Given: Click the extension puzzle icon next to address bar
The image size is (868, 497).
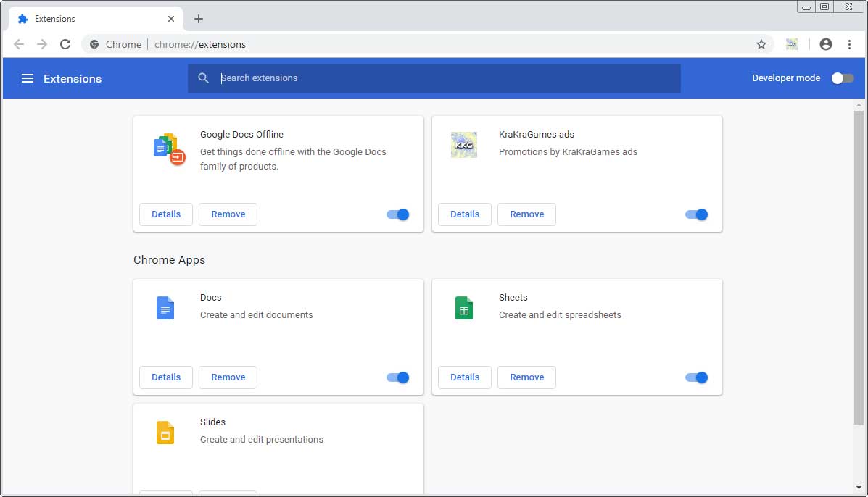Looking at the screenshot, I should 792,44.
